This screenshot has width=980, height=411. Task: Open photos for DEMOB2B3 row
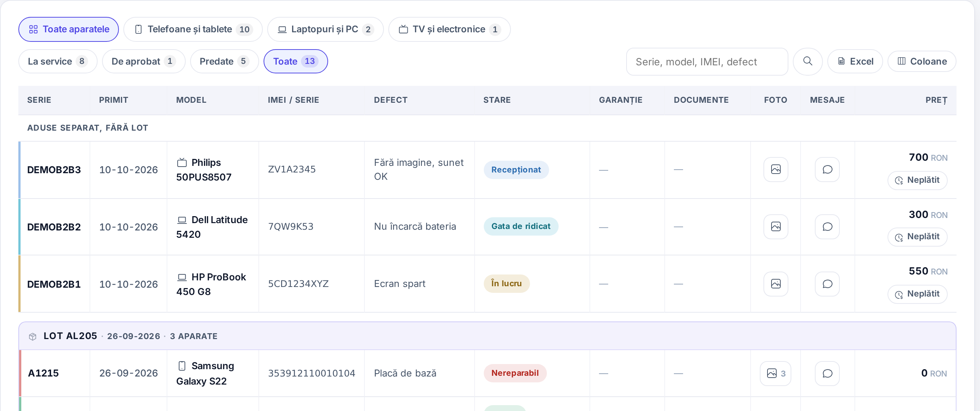[x=775, y=170]
